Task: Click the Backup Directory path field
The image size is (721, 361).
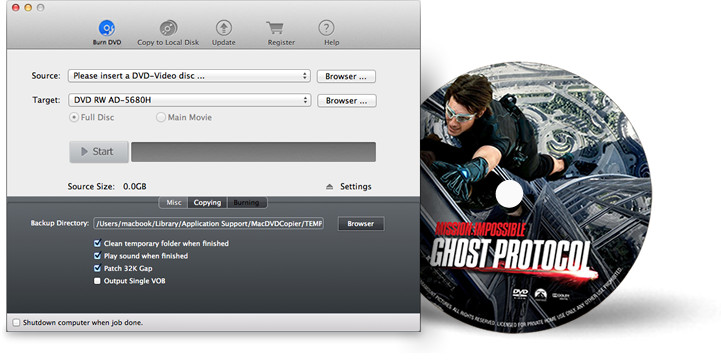Action: 209,223
